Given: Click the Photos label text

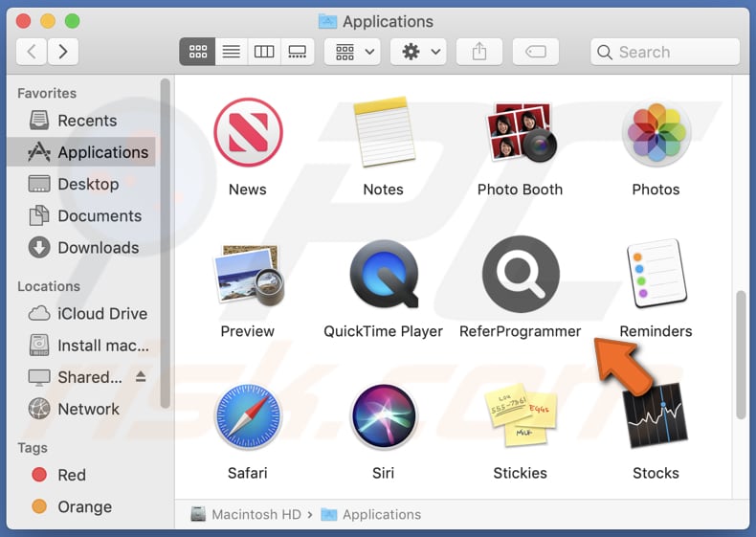Looking at the screenshot, I should 656,190.
